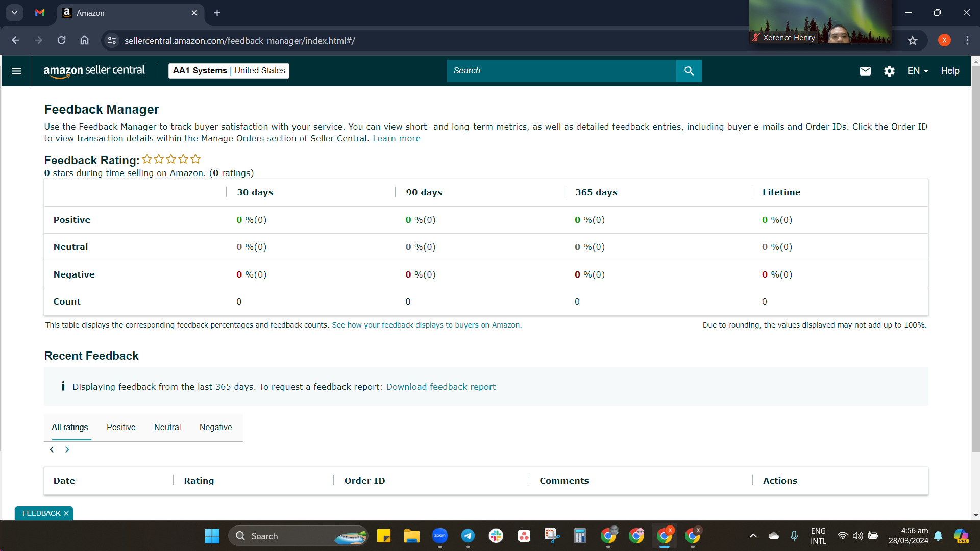Click the Comments column header
This screenshot has width=980, height=551.
564,481
